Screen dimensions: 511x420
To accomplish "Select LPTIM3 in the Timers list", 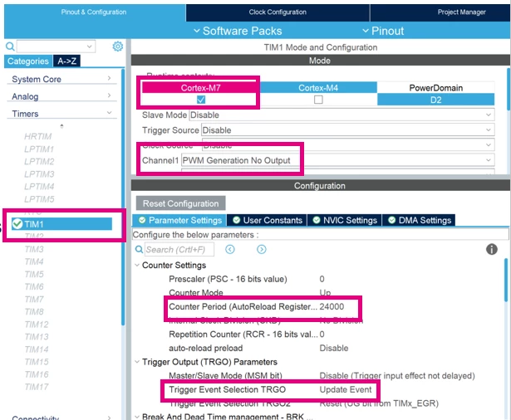I will point(39,173).
